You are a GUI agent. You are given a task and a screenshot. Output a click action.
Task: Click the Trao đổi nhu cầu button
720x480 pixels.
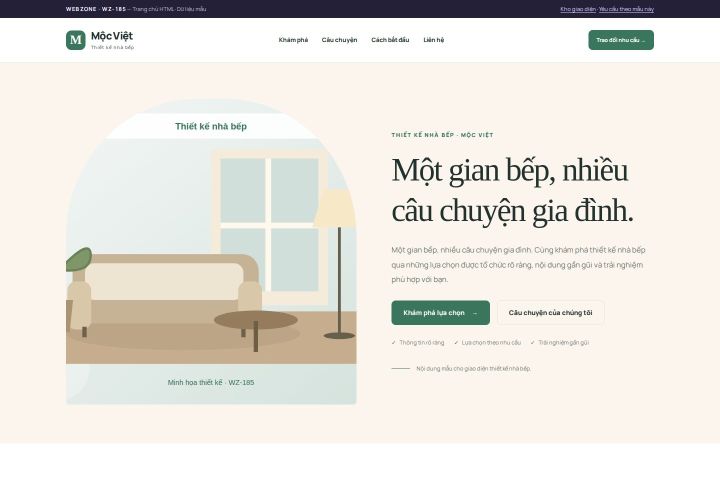(x=621, y=40)
